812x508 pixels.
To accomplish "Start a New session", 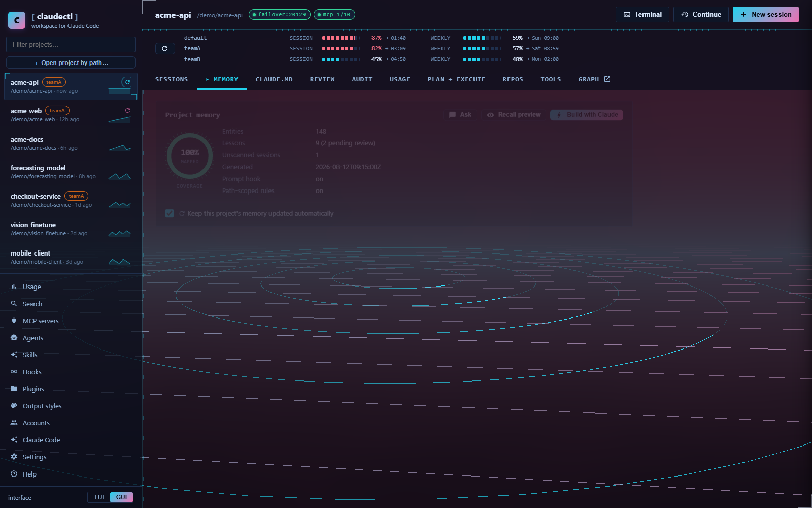I will point(766,15).
